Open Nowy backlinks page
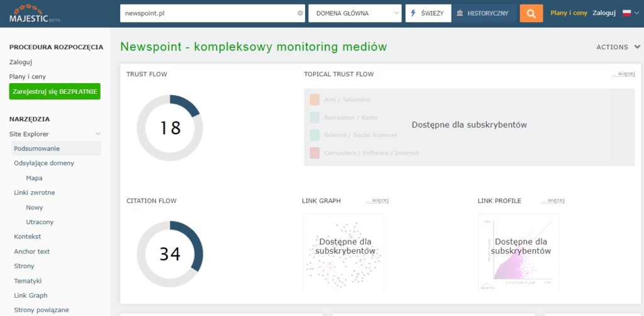 tap(35, 208)
